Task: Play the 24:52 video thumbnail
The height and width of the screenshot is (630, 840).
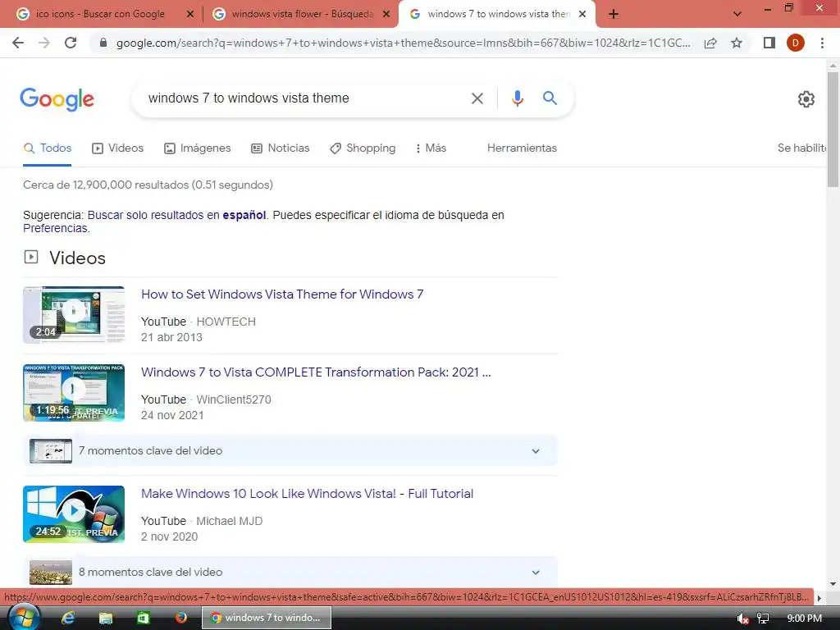Action: [x=74, y=514]
